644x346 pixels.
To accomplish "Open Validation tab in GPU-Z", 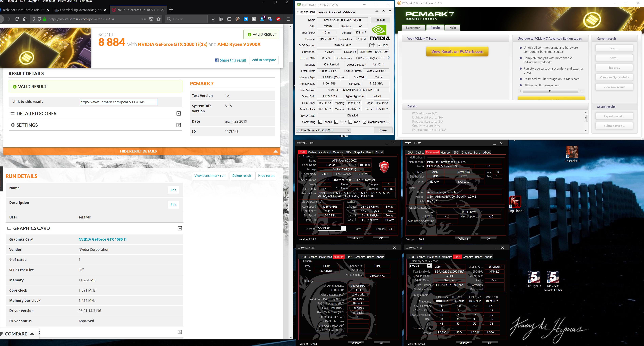I will tap(349, 12).
